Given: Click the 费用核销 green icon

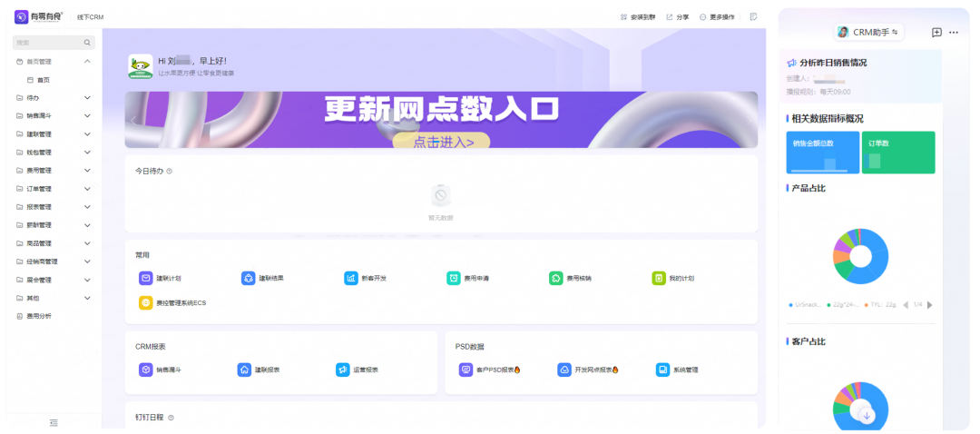Looking at the screenshot, I should point(555,278).
